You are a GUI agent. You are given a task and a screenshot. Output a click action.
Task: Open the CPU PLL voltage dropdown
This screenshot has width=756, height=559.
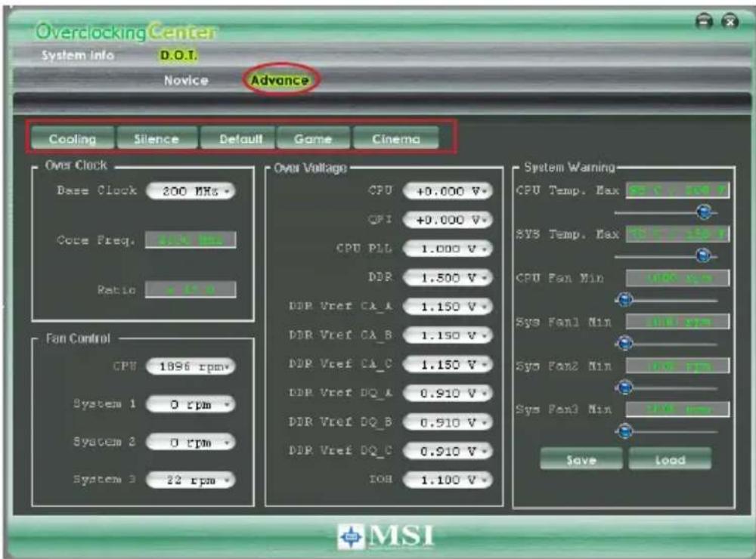coord(448,249)
